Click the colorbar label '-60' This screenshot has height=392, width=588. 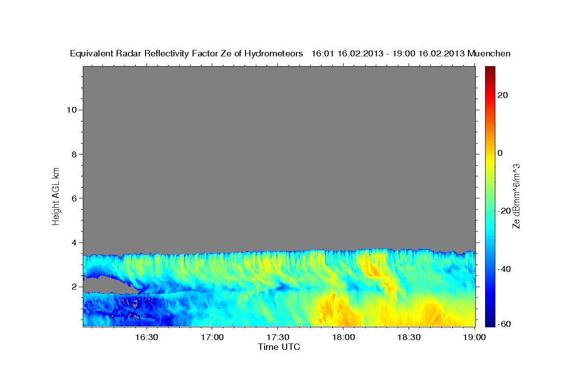pos(505,324)
